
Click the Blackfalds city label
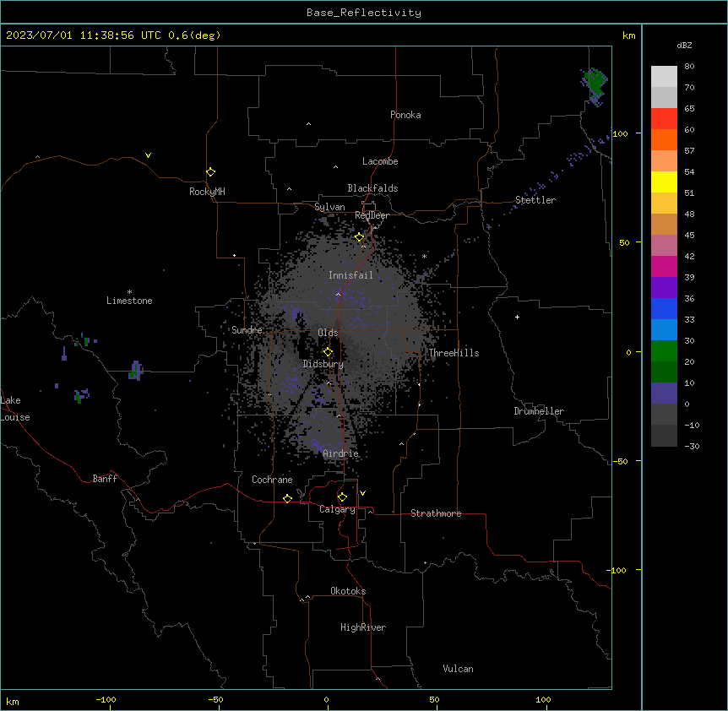tap(372, 188)
